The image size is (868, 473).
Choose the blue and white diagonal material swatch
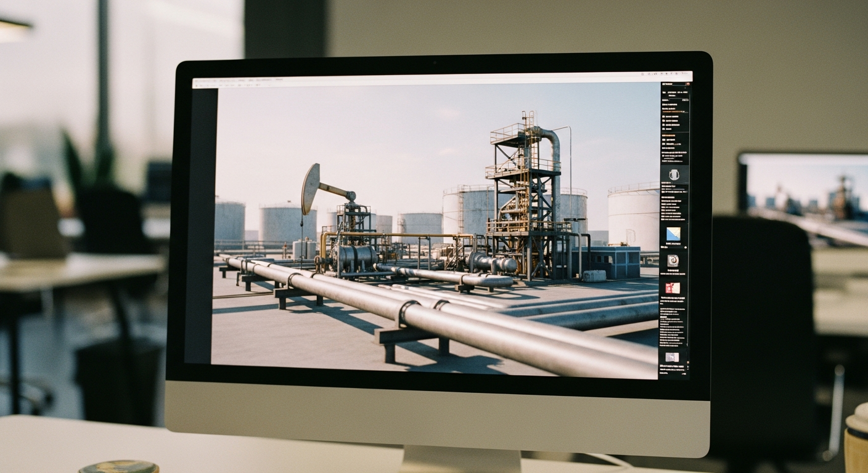click(x=673, y=234)
